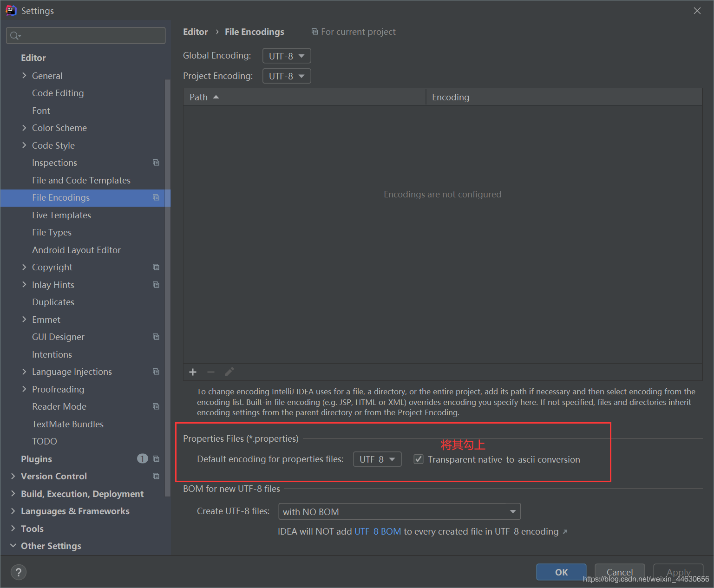The height and width of the screenshot is (588, 714).
Task: Click project-level icon next to Plugins
Action: (x=156, y=459)
